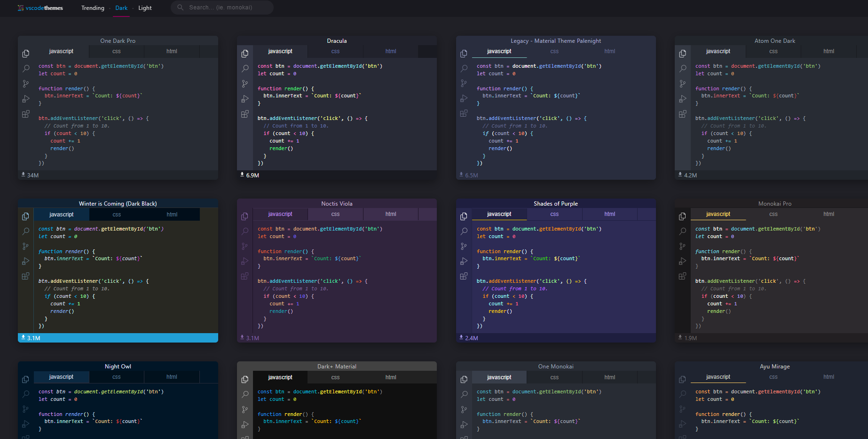Screen dimensions: 868x439
Task: Open Legacy - Material Theme Palenight title
Action: coord(556,41)
